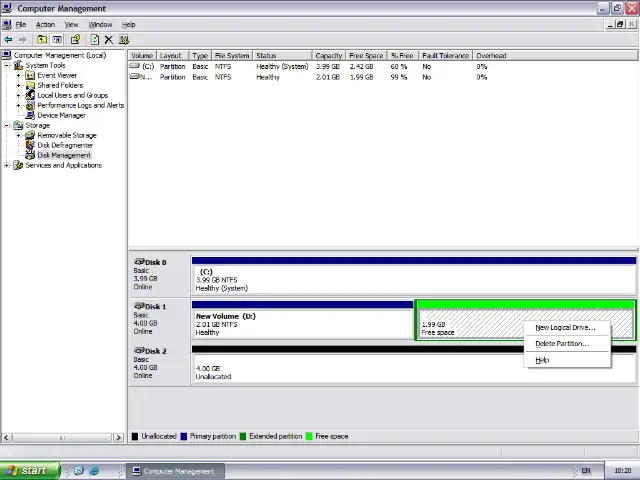The width and height of the screenshot is (640, 480).
Task: Click the Up one level folder icon
Action: pyautogui.click(x=42, y=40)
